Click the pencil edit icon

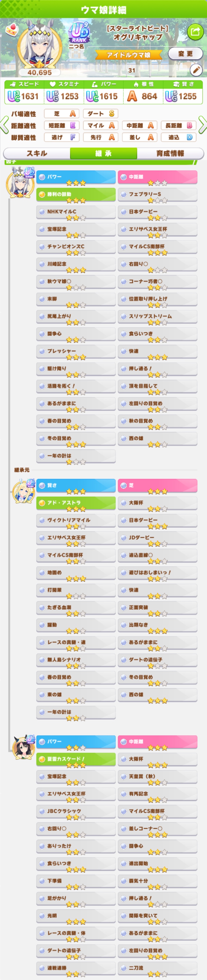pyautogui.click(x=196, y=70)
